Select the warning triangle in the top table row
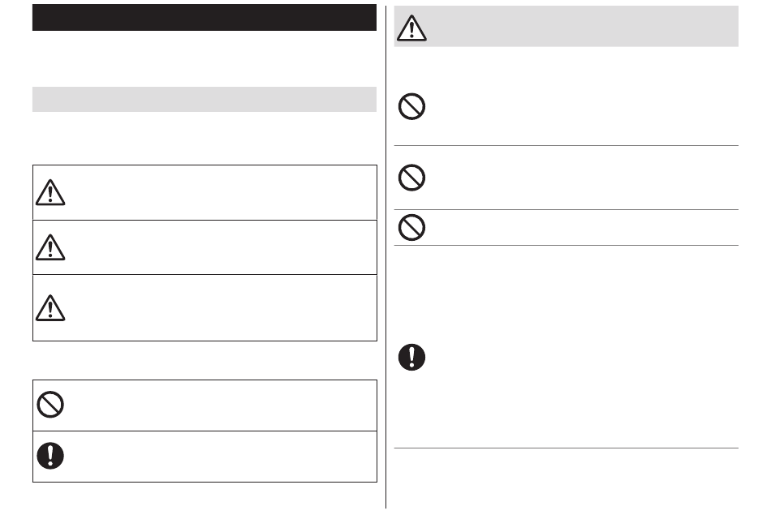Viewport: 771px width, 532px height. pyautogui.click(x=50, y=192)
